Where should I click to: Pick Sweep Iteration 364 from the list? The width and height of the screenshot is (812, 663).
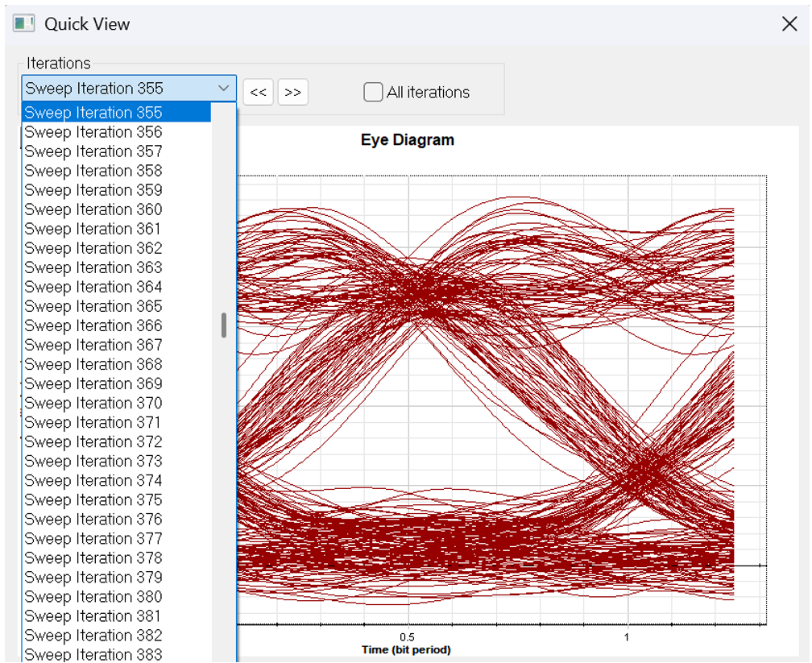[93, 287]
